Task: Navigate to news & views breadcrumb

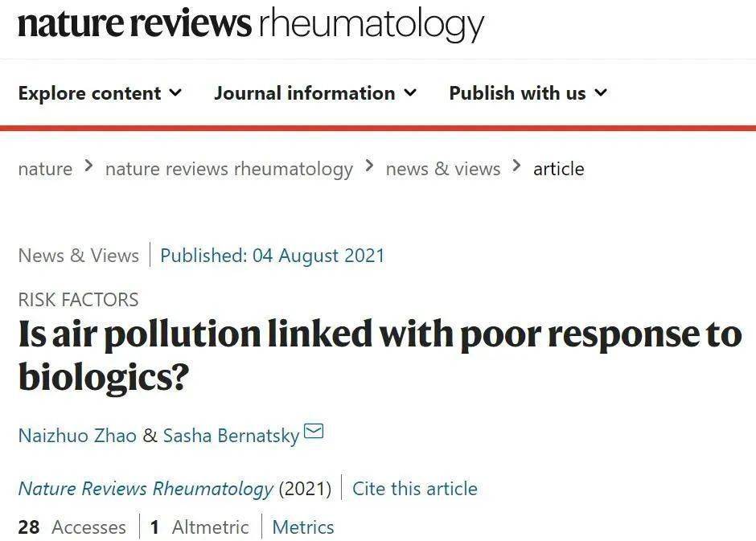Action: pyautogui.click(x=443, y=169)
